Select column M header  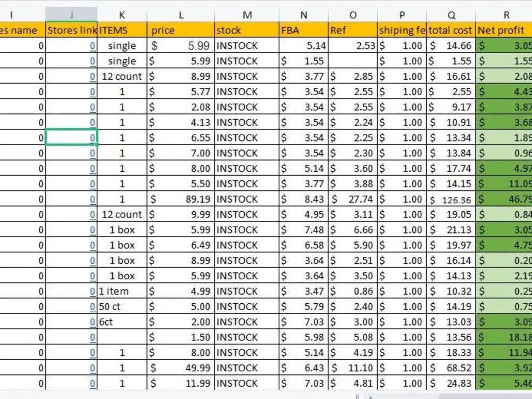point(247,15)
